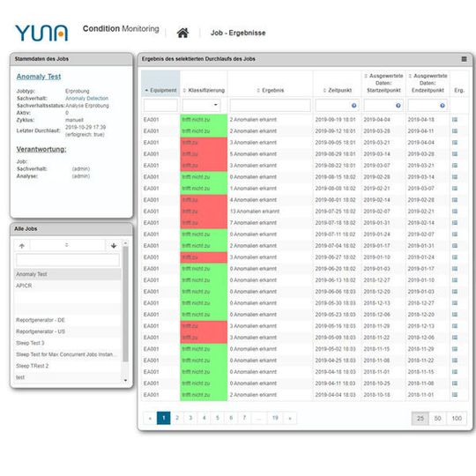Go to results page 7
The height and width of the screenshot is (476, 476).
244,418
